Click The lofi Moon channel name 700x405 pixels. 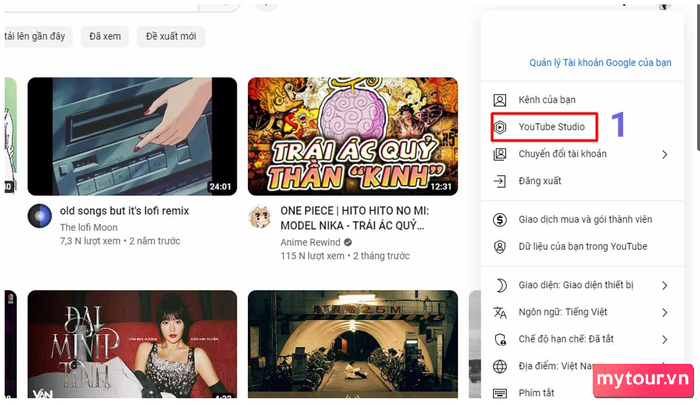tap(89, 227)
